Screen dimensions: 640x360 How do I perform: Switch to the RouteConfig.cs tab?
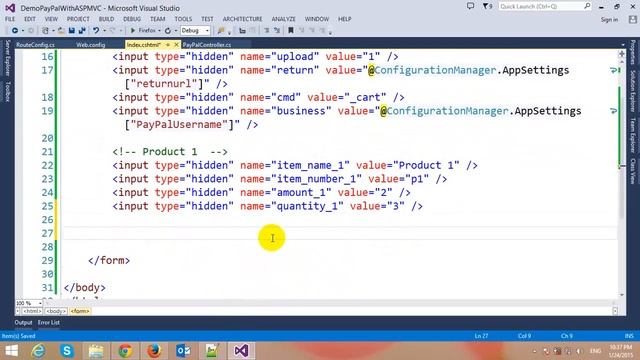click(36, 45)
